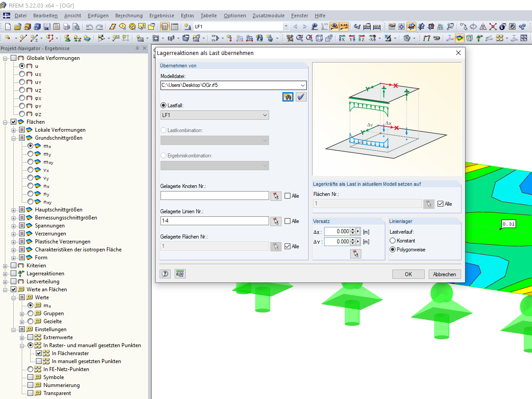Select Konstant load distribution
The height and width of the screenshot is (399, 532).
(392, 240)
